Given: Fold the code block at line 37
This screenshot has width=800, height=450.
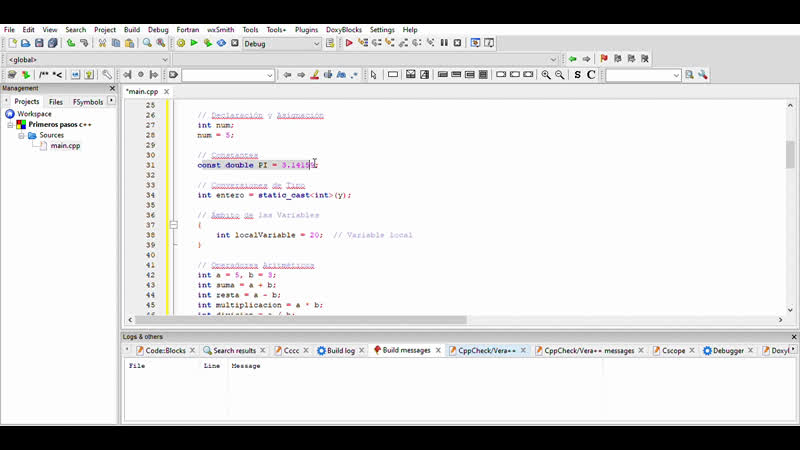Looking at the screenshot, I should [x=173, y=225].
